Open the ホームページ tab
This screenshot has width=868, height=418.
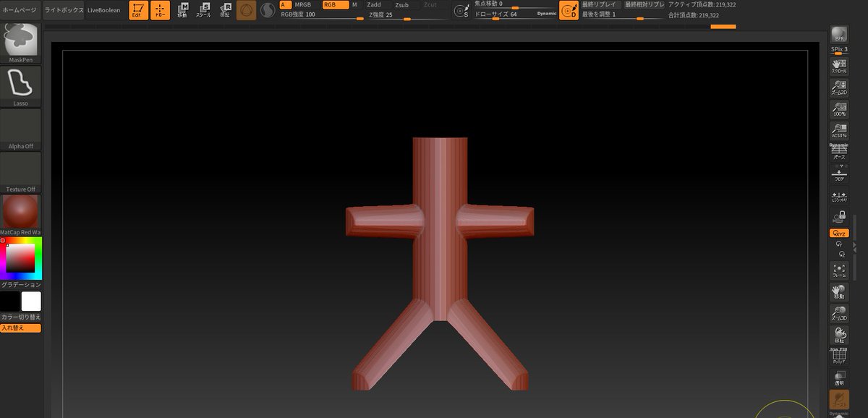tap(20, 10)
